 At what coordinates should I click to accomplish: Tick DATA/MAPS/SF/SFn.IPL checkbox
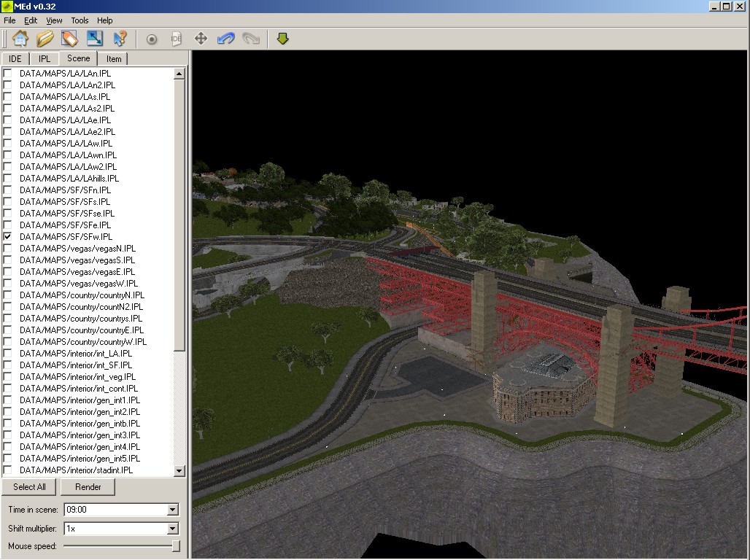click(7, 190)
